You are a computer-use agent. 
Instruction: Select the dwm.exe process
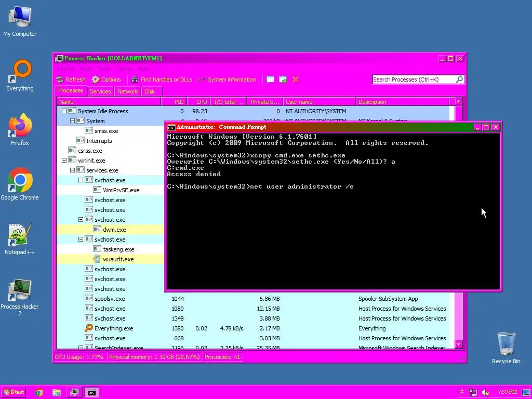(x=110, y=229)
